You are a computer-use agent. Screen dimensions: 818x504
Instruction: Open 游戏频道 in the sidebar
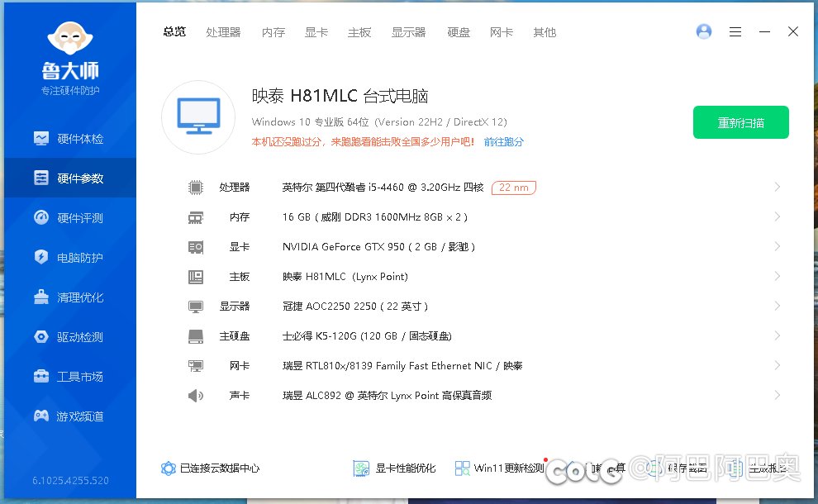click(70, 416)
